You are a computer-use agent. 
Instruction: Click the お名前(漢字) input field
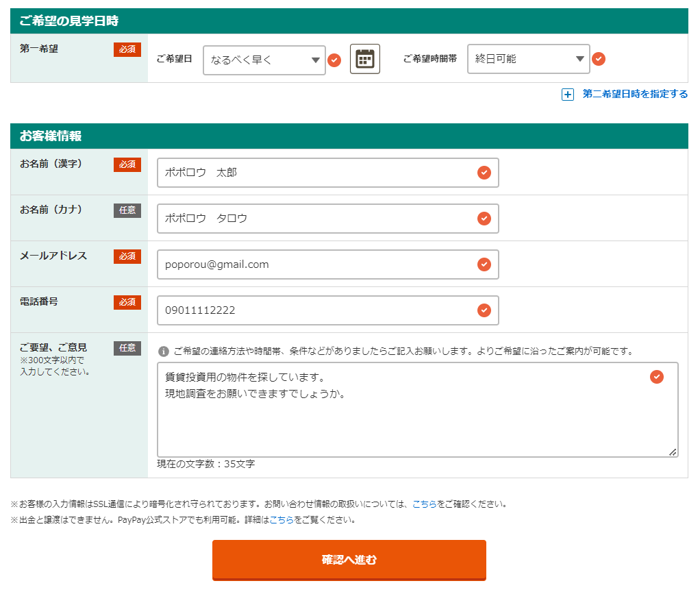315,173
